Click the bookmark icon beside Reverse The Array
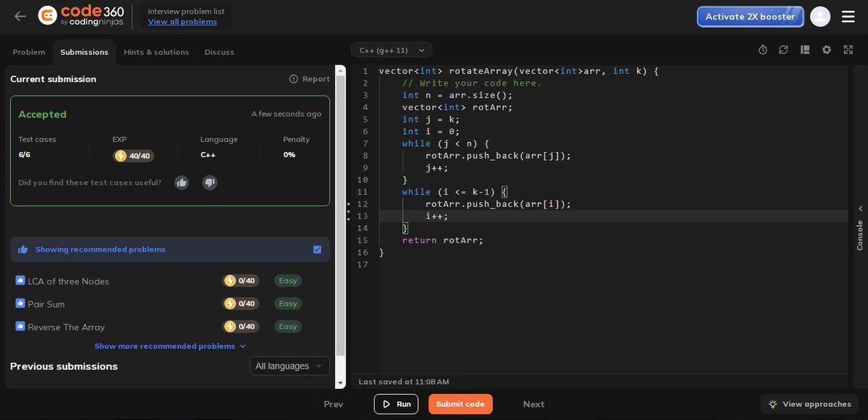 pyautogui.click(x=20, y=326)
